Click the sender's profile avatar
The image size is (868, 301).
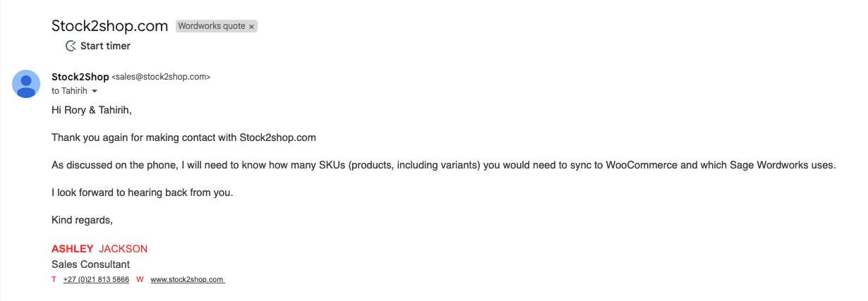coord(26,84)
